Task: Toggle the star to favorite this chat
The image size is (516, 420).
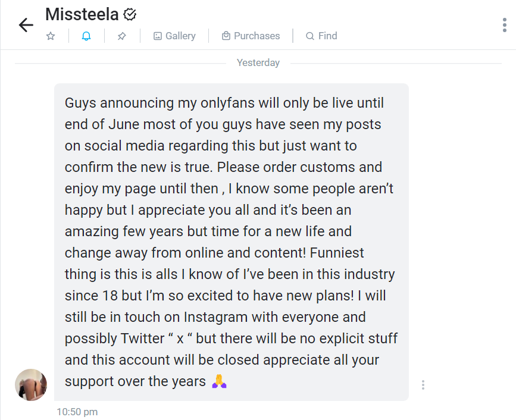Action: [51, 36]
